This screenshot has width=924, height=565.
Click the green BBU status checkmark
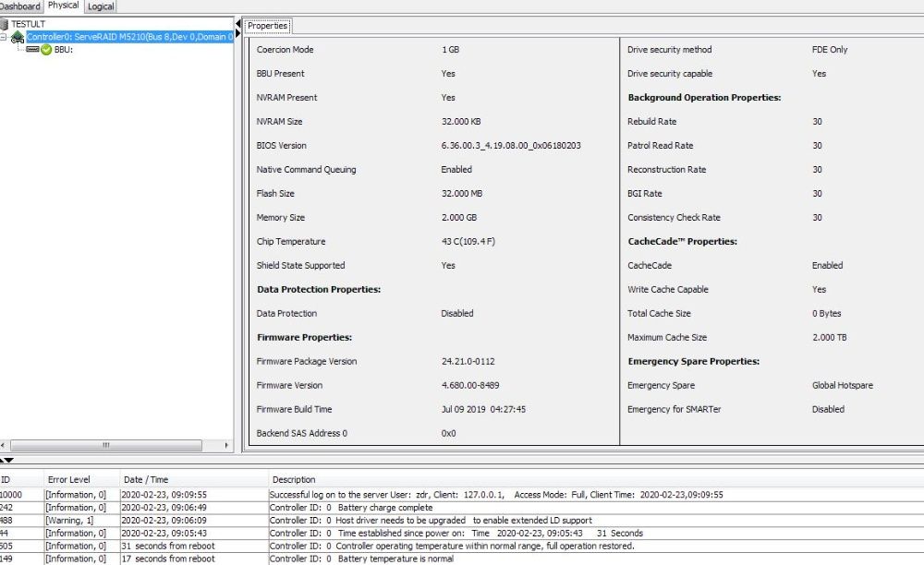coord(46,50)
